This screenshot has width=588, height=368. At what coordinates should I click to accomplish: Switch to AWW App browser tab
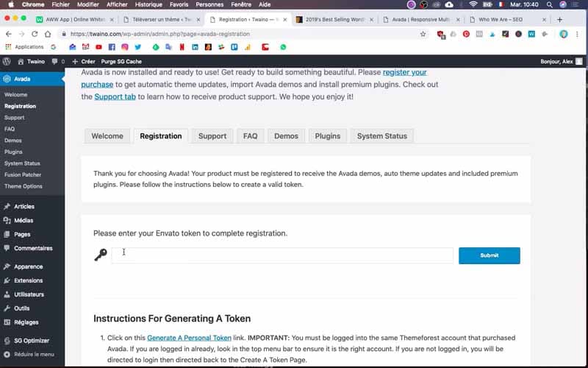75,20
